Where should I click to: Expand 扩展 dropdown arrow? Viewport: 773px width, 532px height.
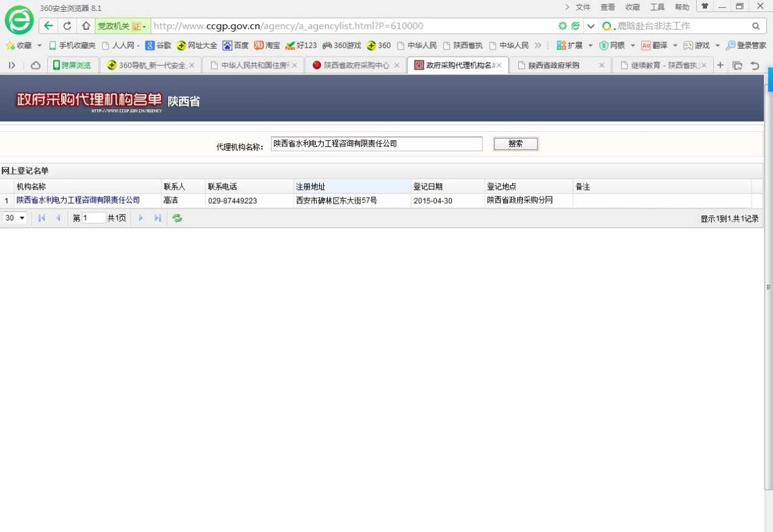pos(590,45)
